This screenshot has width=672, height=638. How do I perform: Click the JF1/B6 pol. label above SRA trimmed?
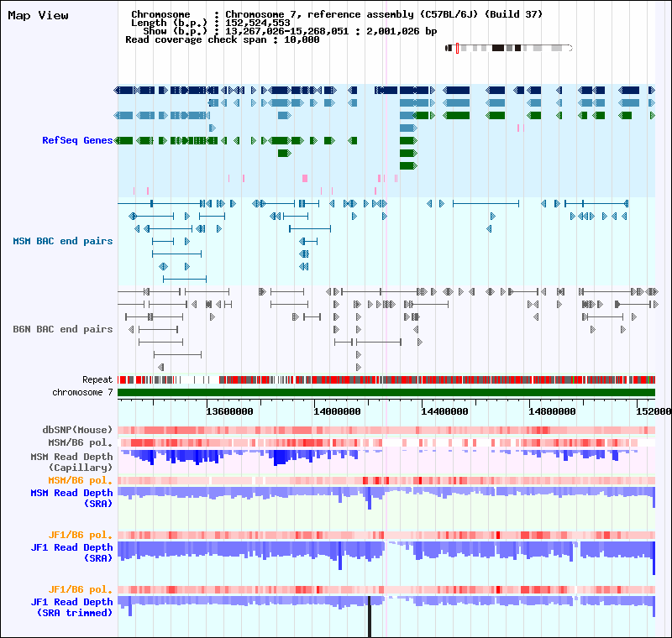80,589
